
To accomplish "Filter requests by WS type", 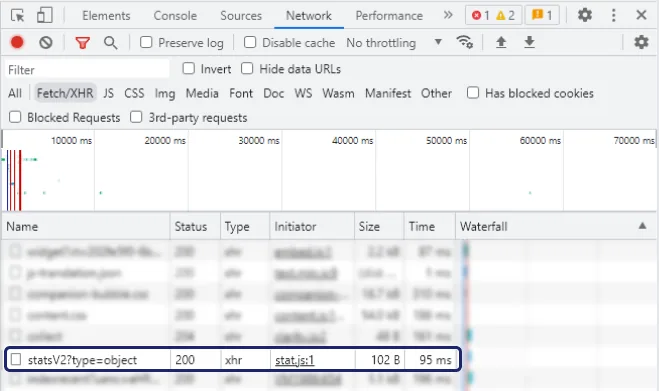I will pos(303,93).
